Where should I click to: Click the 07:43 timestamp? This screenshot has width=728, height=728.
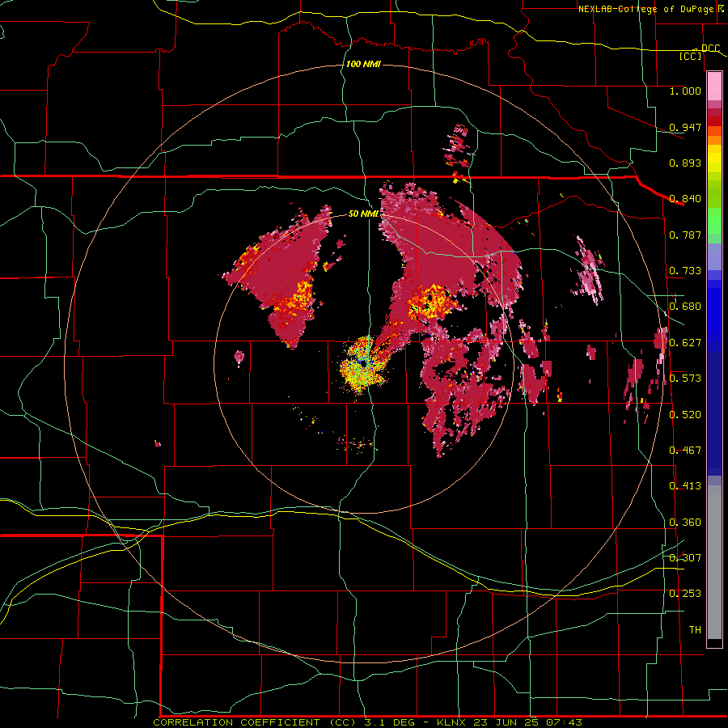[565, 722]
